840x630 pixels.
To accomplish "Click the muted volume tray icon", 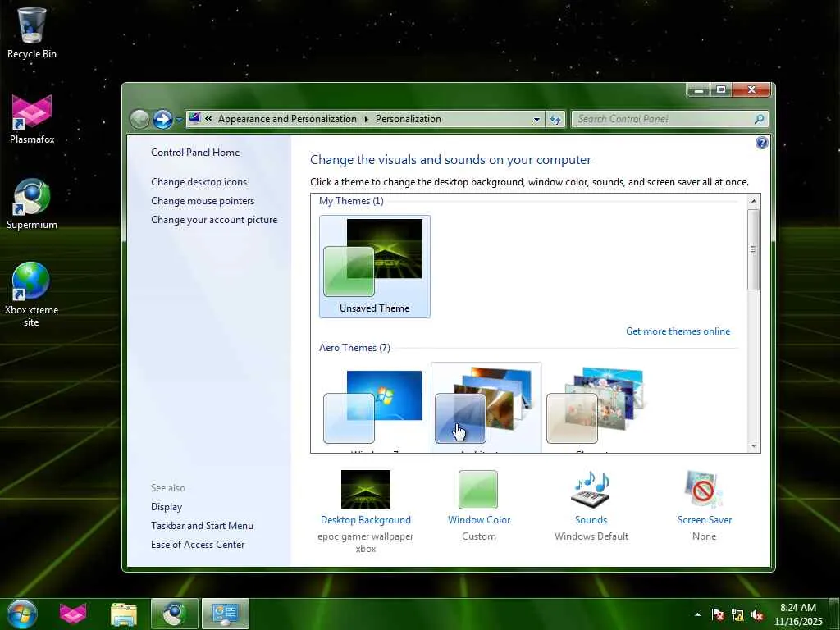I will 757,615.
